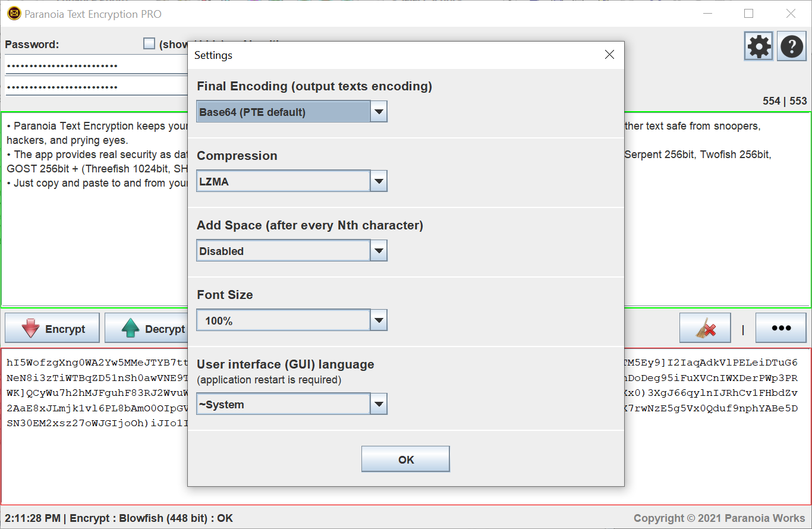The image size is (812, 529).
Task: Click the Final Encoding heading label
Action: (x=314, y=86)
